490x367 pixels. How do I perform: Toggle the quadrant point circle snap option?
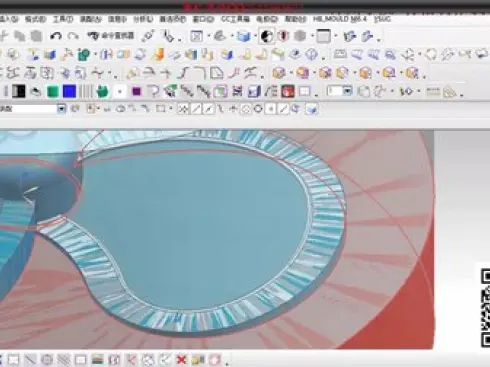pos(258,109)
